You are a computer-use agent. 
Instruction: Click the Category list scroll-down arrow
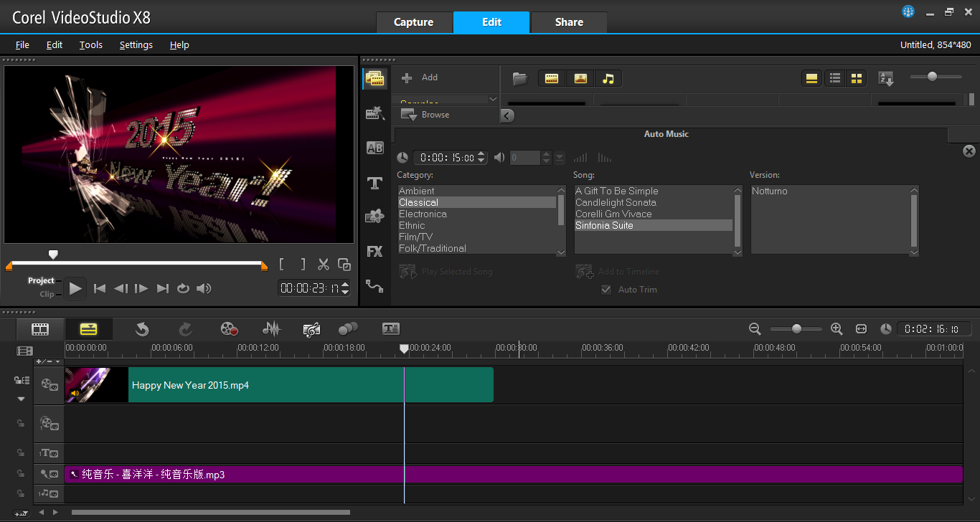coord(561,252)
